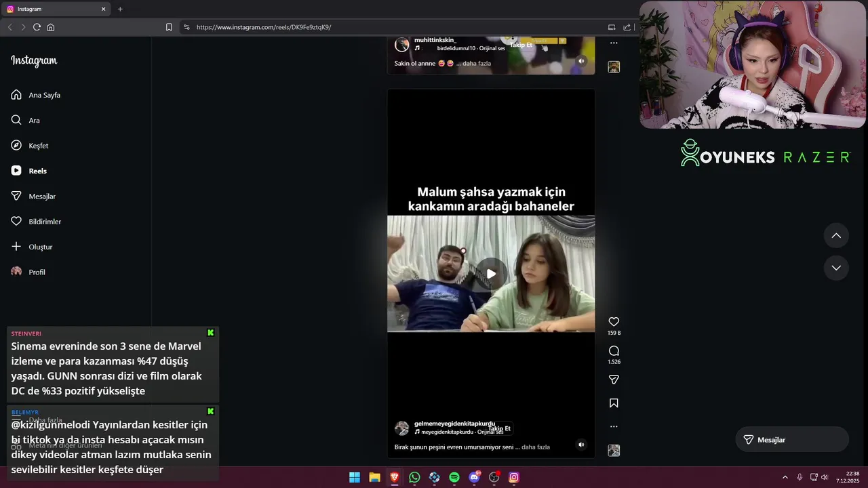The image size is (868, 488).
Task: Open File Explorer from taskbar
Action: tap(374, 477)
